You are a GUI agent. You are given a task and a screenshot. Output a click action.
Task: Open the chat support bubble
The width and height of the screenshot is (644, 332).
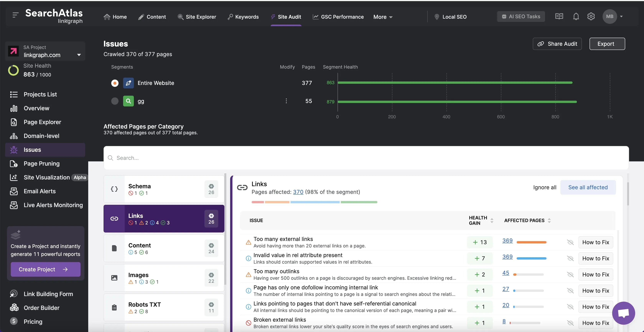click(623, 313)
